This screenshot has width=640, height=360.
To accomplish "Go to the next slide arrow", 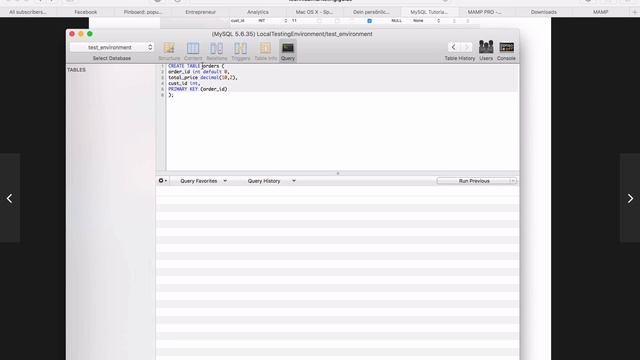I will (630, 198).
